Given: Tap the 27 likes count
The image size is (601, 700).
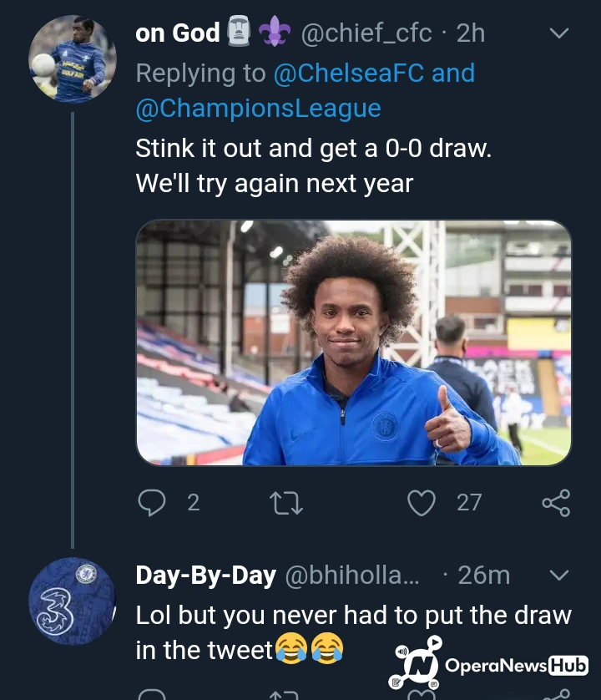Looking at the screenshot, I should (x=469, y=502).
